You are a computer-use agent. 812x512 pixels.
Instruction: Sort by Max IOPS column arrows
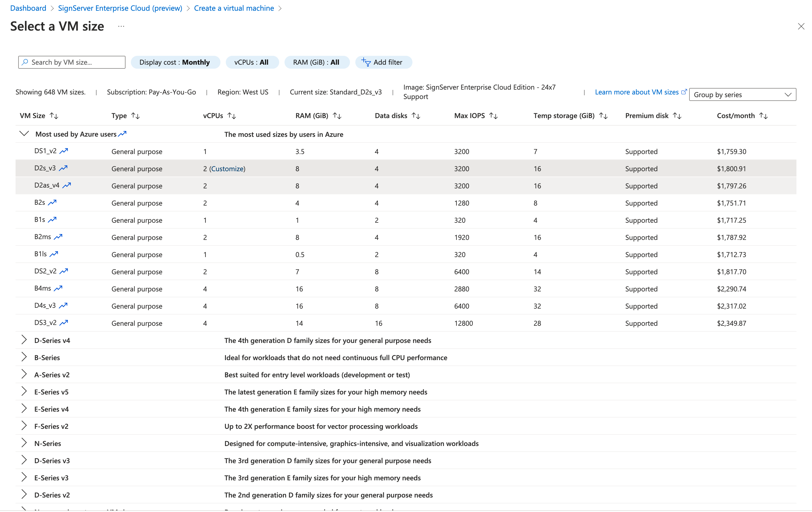coord(493,116)
